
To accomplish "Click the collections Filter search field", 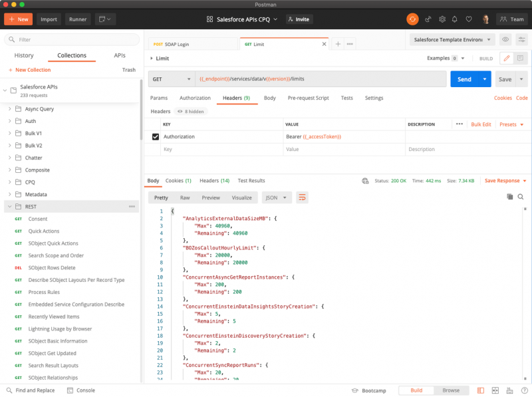I will coord(72,40).
